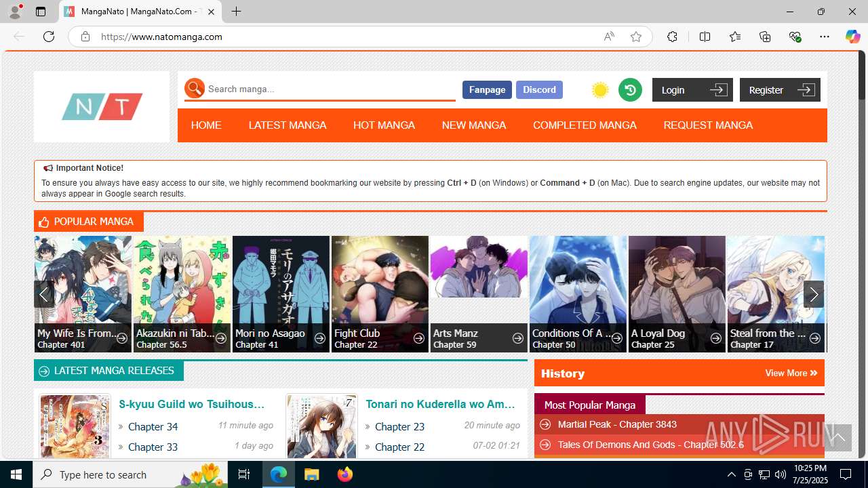Open the LATEST MANGA menu item

(x=288, y=125)
